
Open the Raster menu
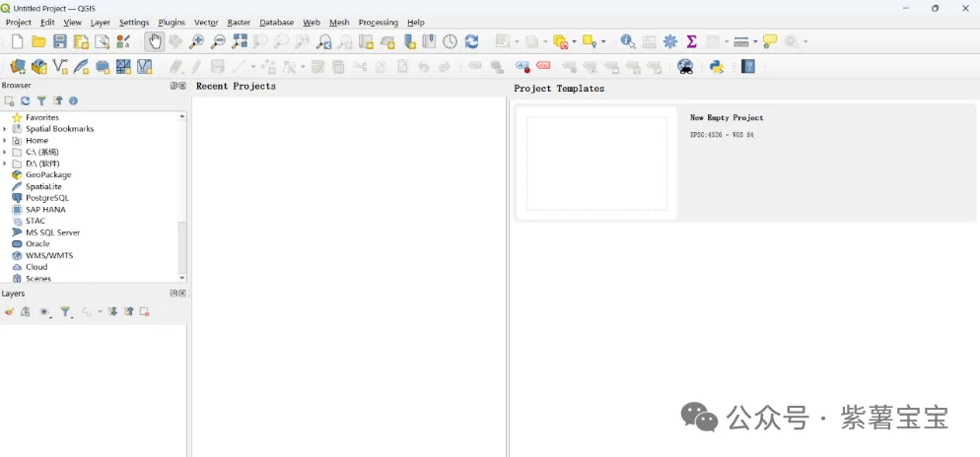(x=239, y=22)
